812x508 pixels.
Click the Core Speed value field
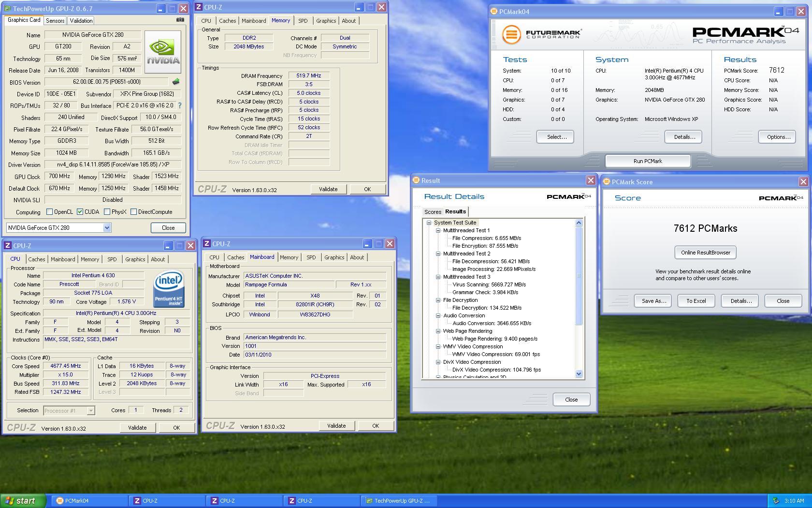[x=66, y=366]
